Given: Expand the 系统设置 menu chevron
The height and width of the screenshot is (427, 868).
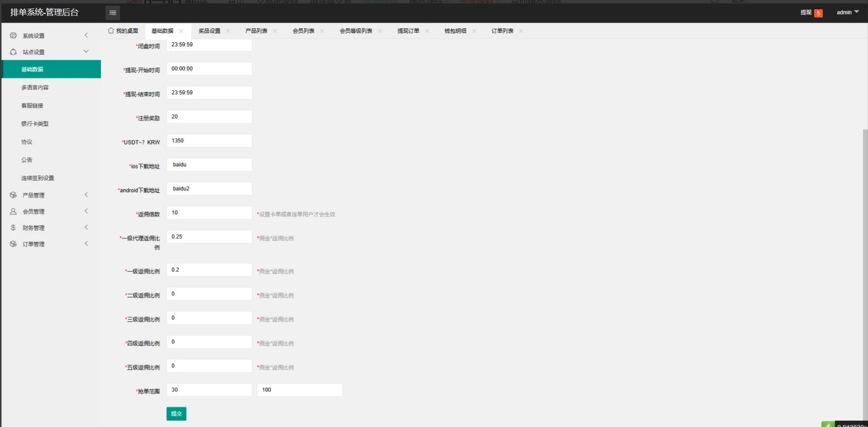Looking at the screenshot, I should click(86, 36).
